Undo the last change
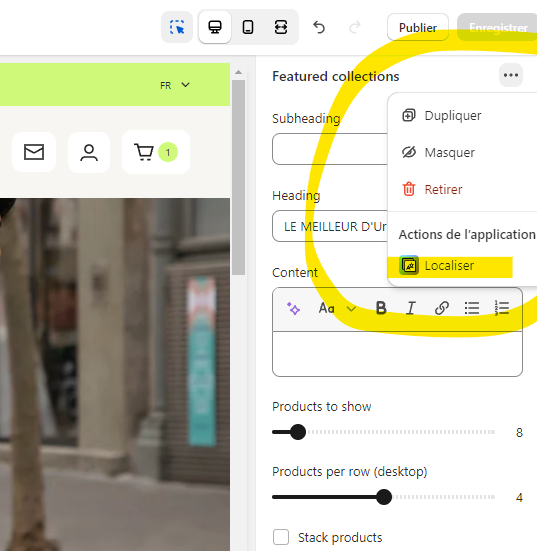 point(319,27)
